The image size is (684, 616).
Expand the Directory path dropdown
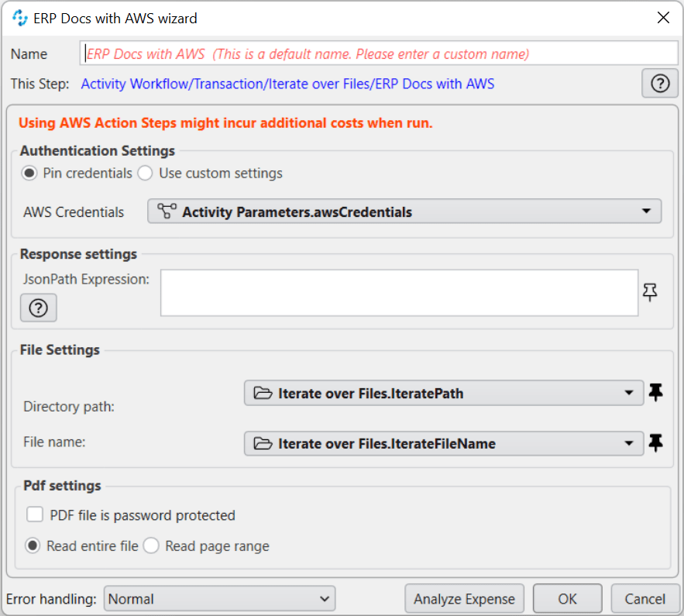pos(629,393)
